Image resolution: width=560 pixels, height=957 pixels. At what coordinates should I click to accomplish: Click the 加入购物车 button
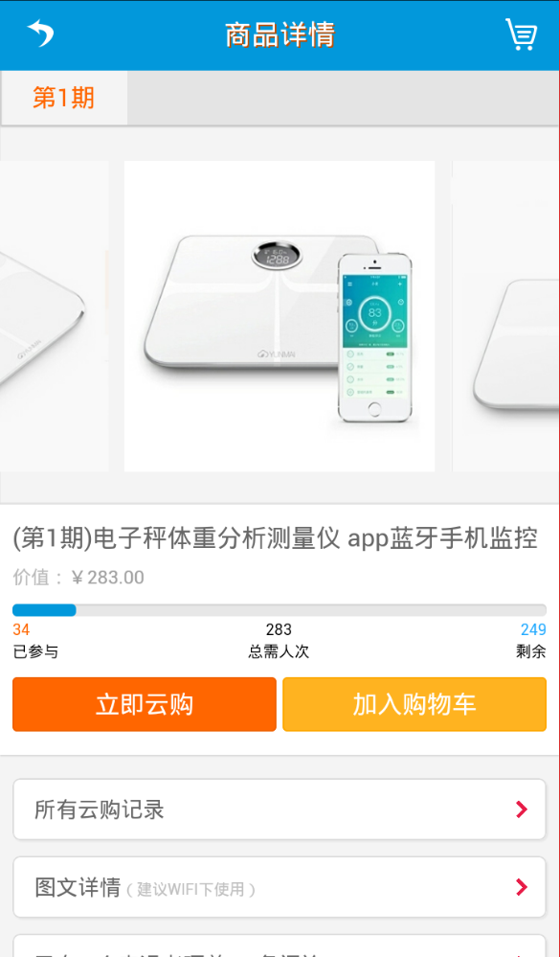pyautogui.click(x=414, y=704)
